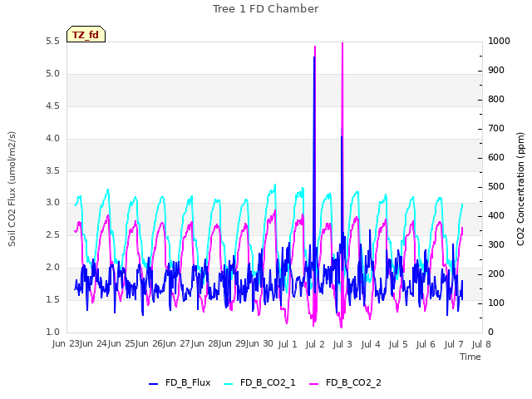This screenshot has height=399, width=532.
Task: Click the Jun 28 date tick label
Action: 205,344
